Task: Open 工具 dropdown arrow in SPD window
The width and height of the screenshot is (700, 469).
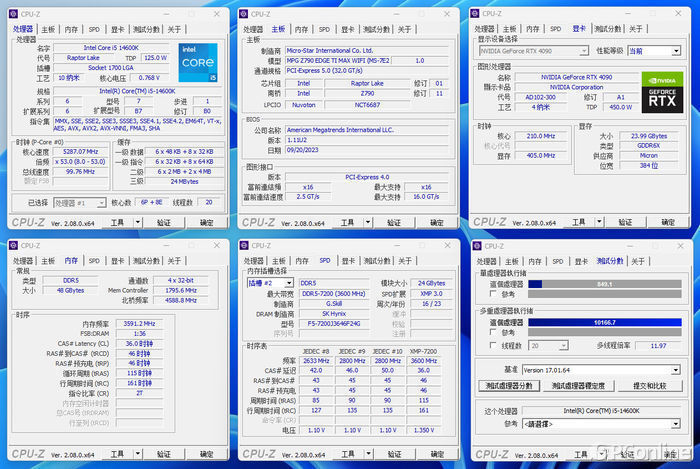Action: point(369,453)
